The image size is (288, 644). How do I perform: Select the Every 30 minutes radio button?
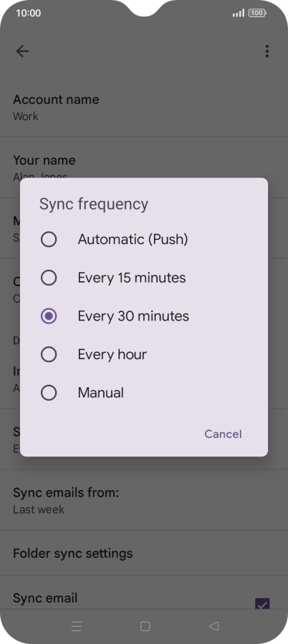pos(49,316)
